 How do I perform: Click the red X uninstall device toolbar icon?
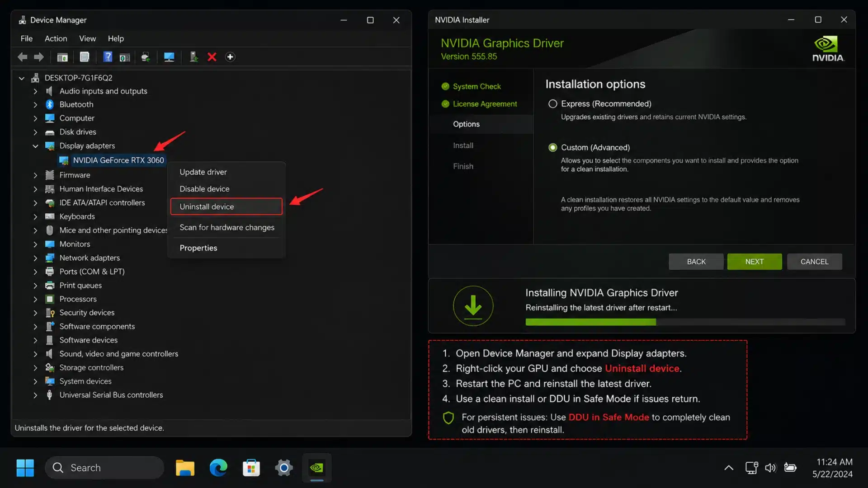[212, 57]
